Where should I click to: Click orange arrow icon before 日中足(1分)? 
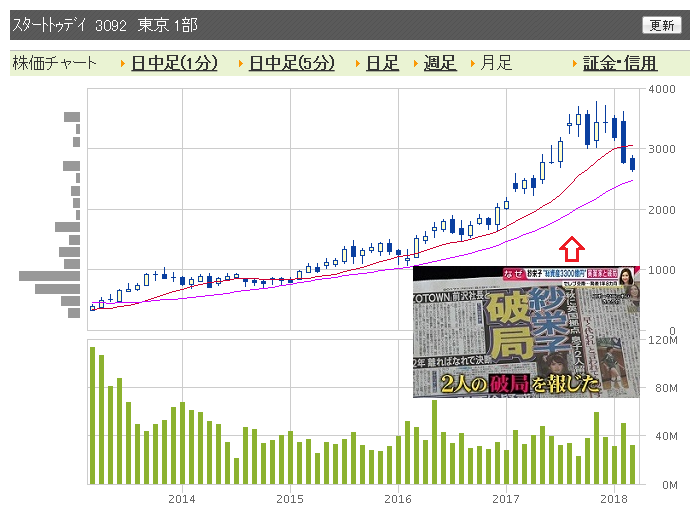tap(123, 64)
